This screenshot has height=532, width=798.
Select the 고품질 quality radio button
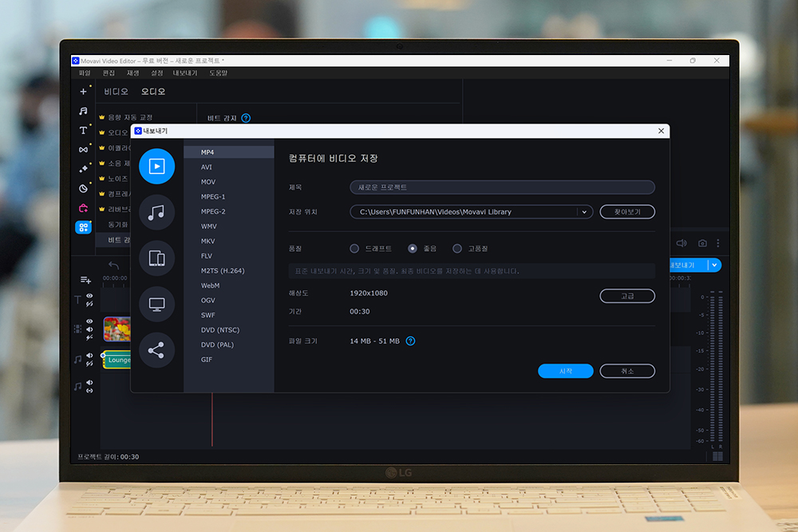point(457,249)
